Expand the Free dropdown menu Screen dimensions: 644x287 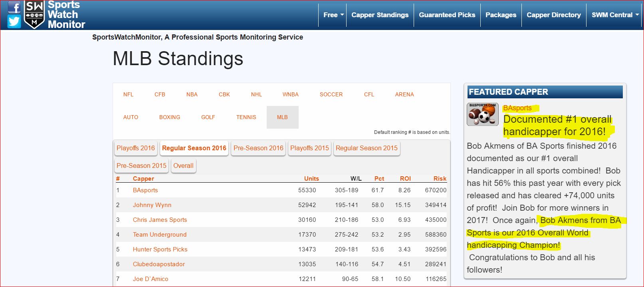tap(333, 15)
